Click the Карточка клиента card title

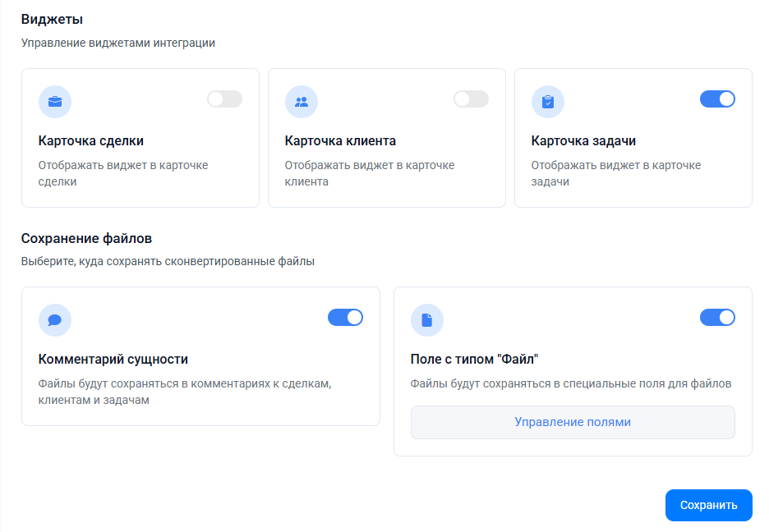point(340,141)
